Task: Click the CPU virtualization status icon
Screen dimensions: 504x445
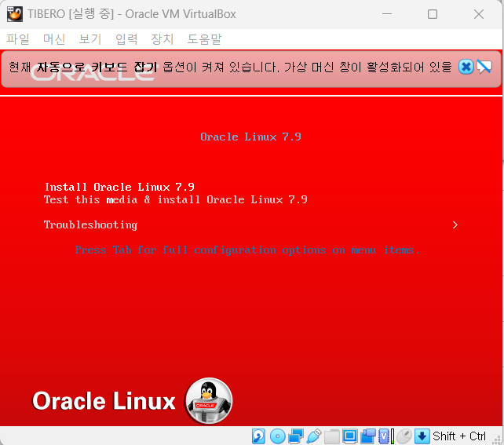Action: [x=386, y=436]
